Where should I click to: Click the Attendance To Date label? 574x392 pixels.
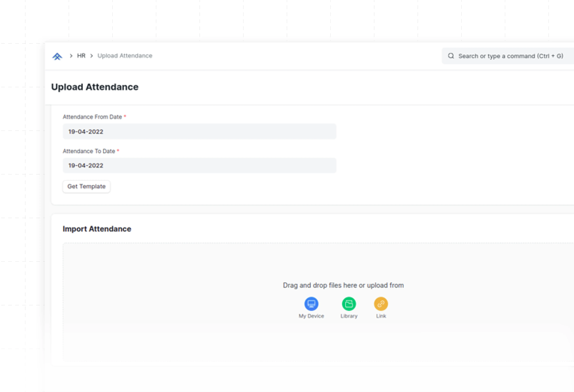(x=89, y=151)
